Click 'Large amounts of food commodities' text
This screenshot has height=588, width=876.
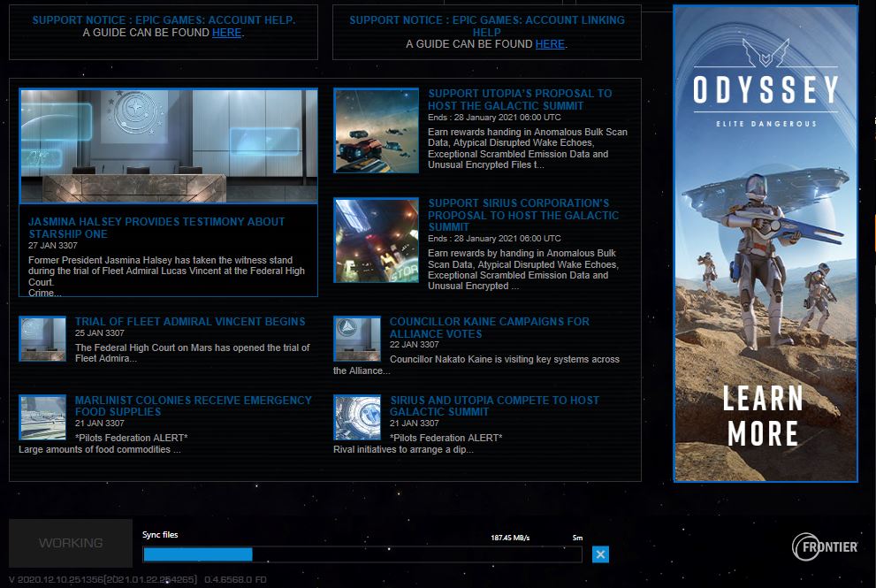[x=99, y=449]
